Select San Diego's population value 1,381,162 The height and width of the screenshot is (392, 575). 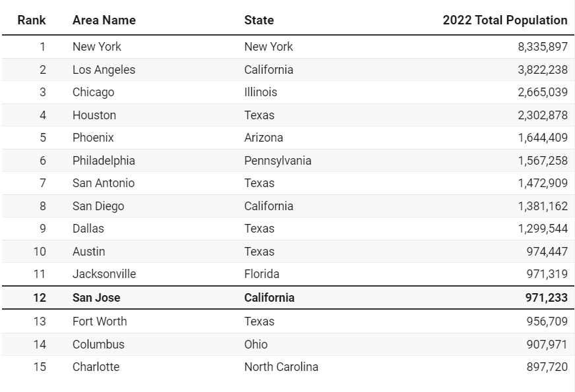tap(543, 206)
